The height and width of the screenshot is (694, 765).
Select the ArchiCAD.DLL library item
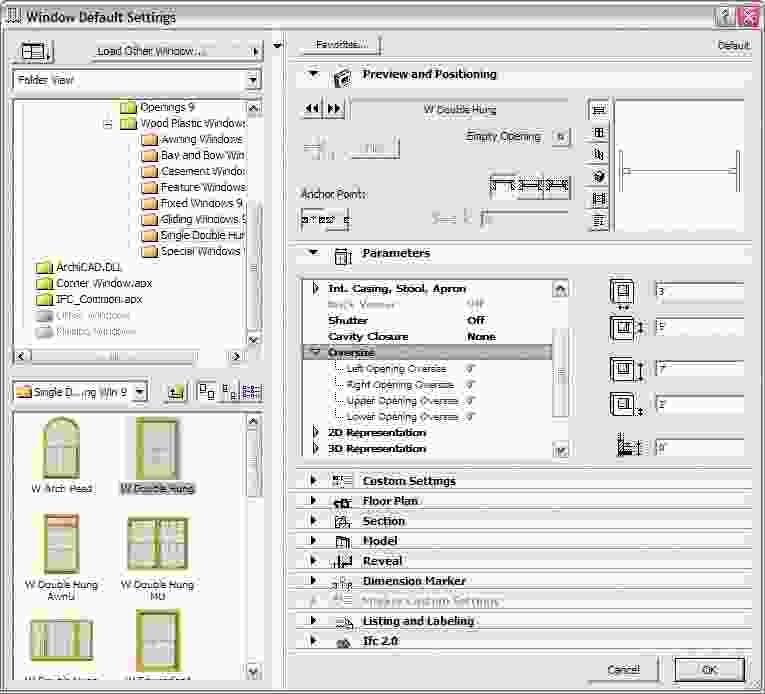(79, 267)
